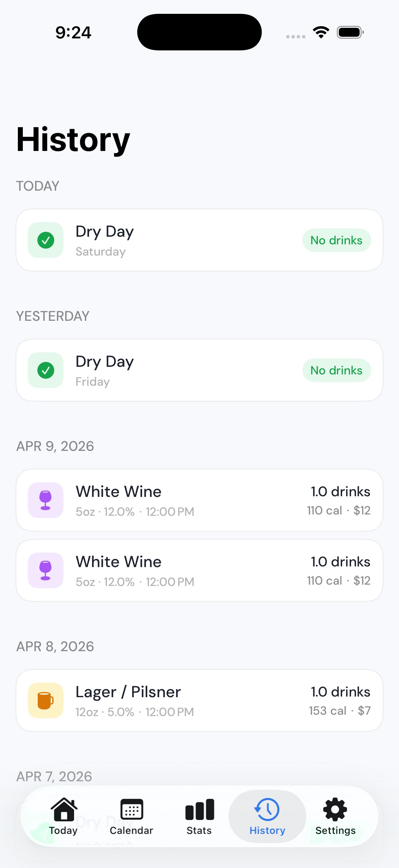Switch to the Calendar tab
The height and width of the screenshot is (868, 399).
point(131,816)
